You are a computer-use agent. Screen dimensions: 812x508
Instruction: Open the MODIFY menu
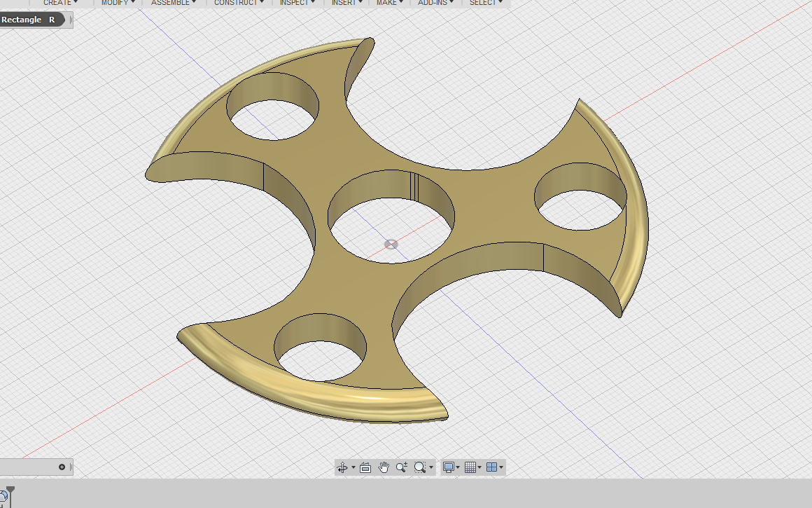pyautogui.click(x=115, y=3)
